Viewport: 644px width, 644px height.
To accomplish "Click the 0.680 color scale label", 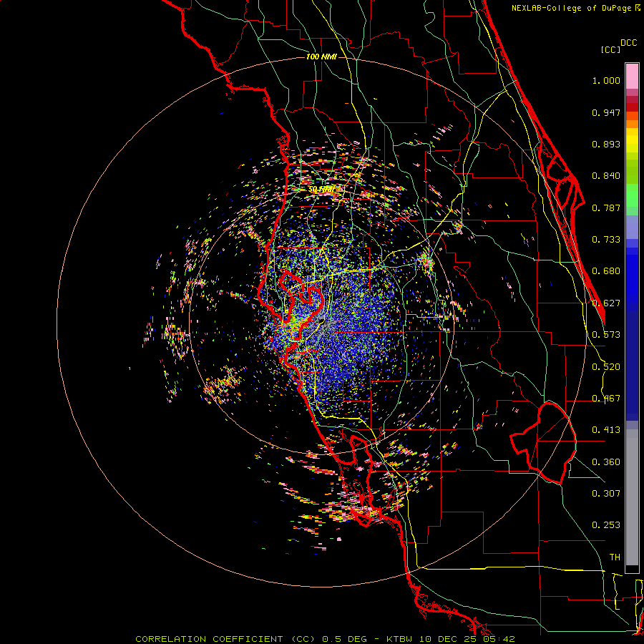I will pos(606,271).
